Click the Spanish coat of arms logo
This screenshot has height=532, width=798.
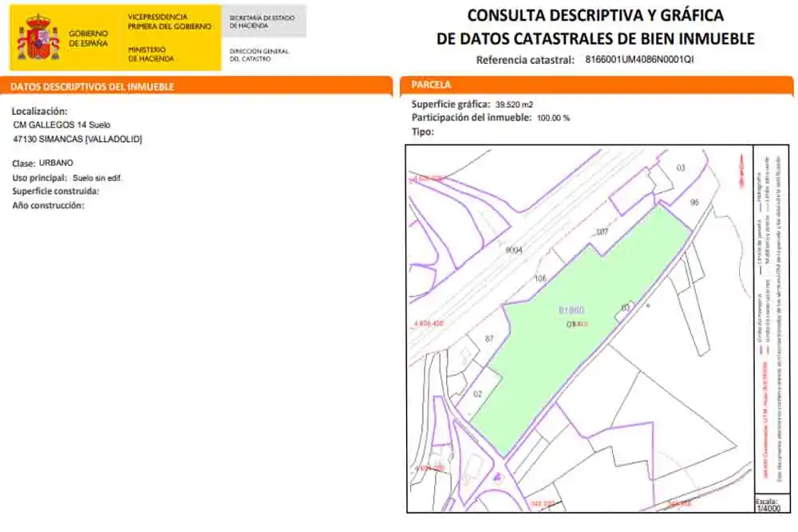[x=38, y=38]
